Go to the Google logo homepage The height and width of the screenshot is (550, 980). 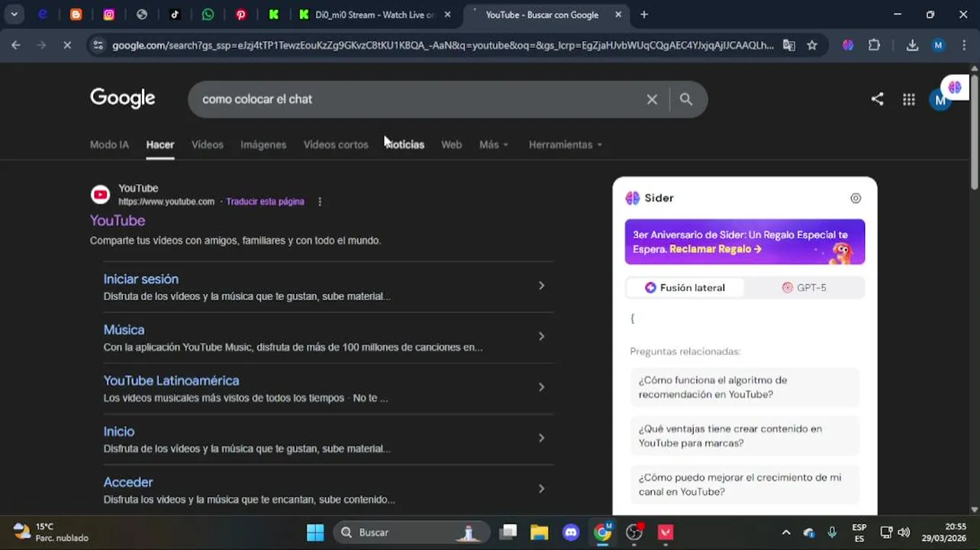(122, 99)
